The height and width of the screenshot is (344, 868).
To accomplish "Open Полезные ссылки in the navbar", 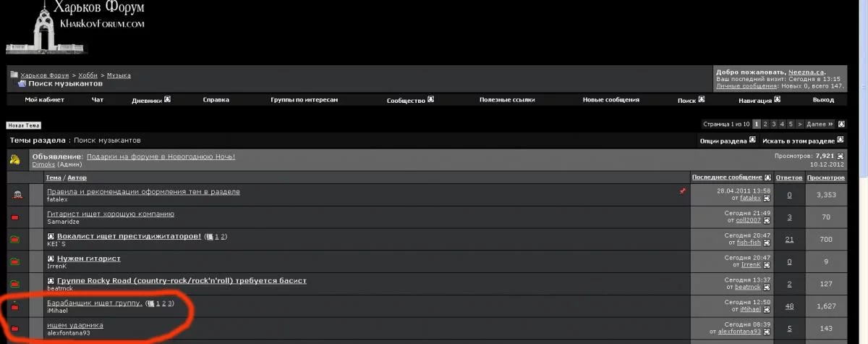I will click(507, 100).
